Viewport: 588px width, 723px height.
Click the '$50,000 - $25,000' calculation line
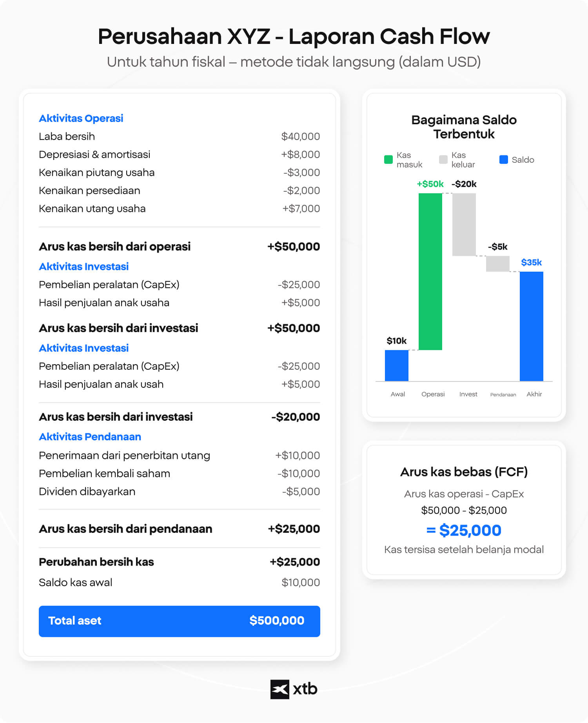464,510
